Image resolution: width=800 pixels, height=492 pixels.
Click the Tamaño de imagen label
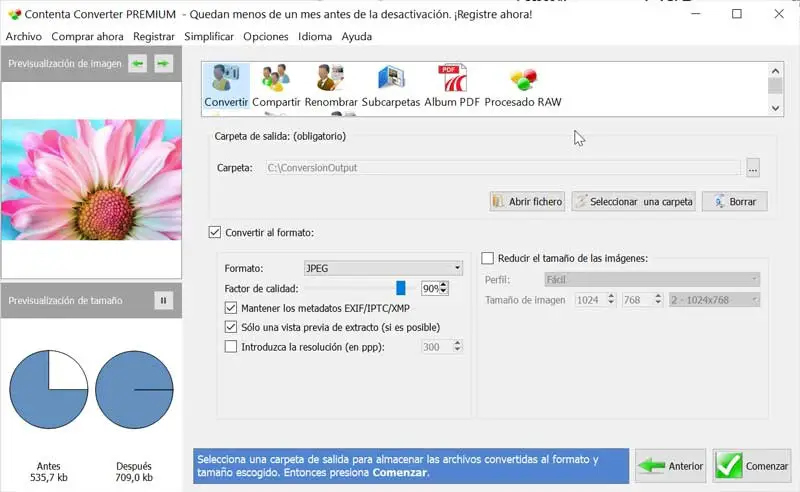click(525, 300)
